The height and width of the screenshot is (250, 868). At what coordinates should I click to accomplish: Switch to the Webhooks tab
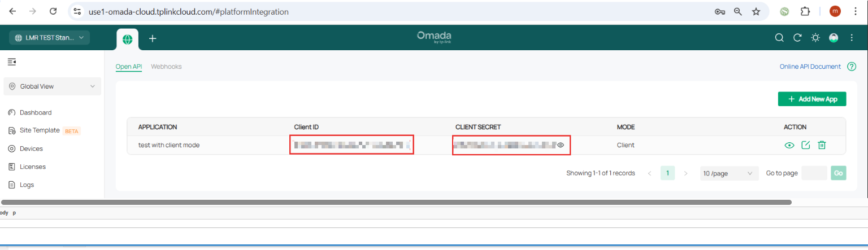click(x=166, y=67)
